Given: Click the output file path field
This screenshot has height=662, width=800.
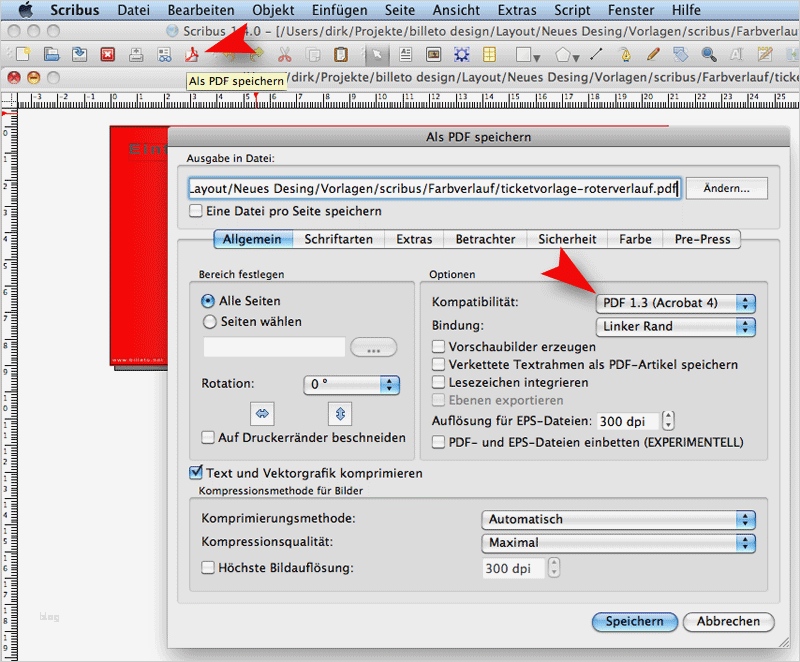Looking at the screenshot, I should [x=435, y=189].
